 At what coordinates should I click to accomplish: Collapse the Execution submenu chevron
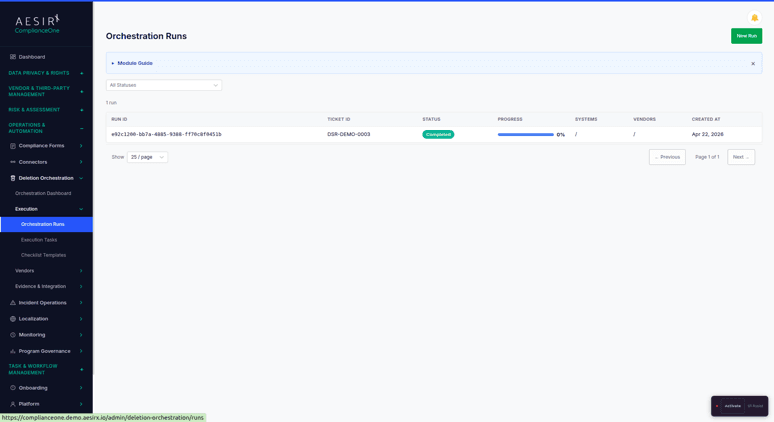(x=81, y=209)
